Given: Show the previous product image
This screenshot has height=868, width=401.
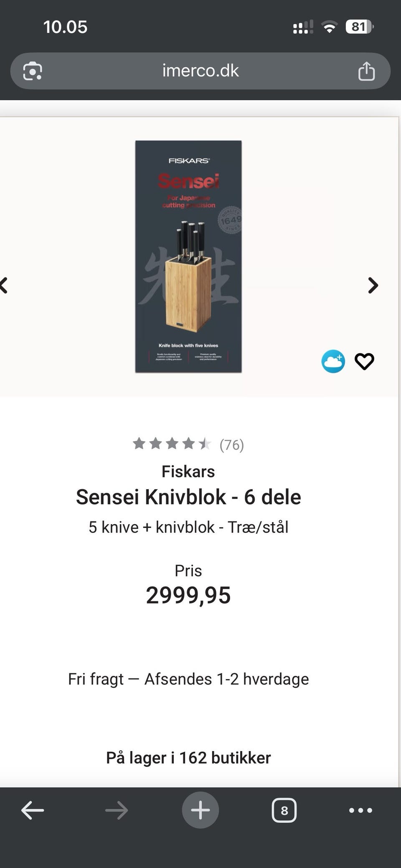Looking at the screenshot, I should 4,286.
